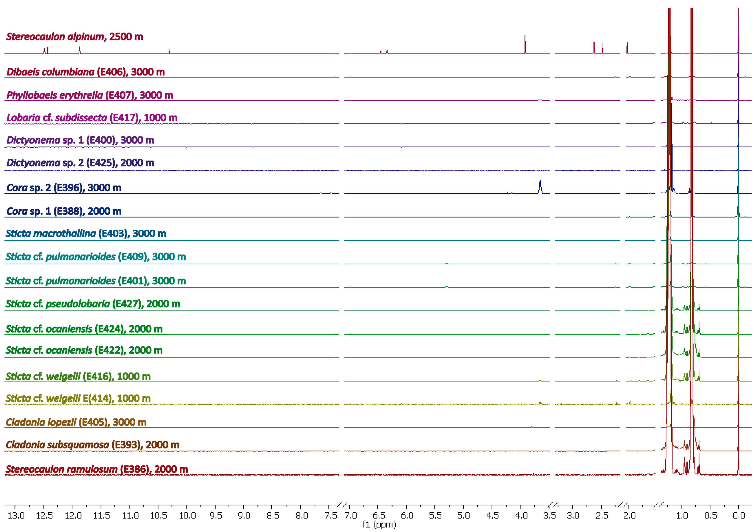Click the 10.5 ppm axis tick label
Viewport: 756px width, 532px height.
pyautogui.click(x=159, y=516)
